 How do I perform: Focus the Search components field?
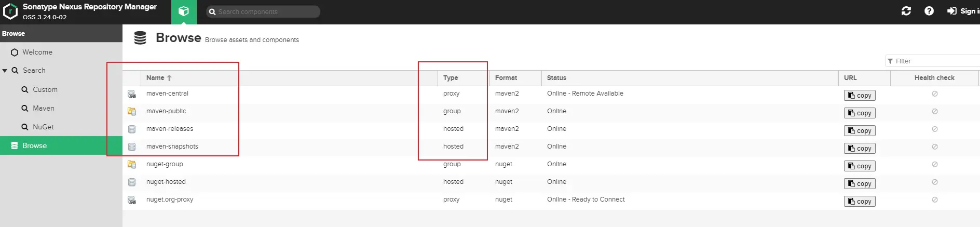pos(263,11)
